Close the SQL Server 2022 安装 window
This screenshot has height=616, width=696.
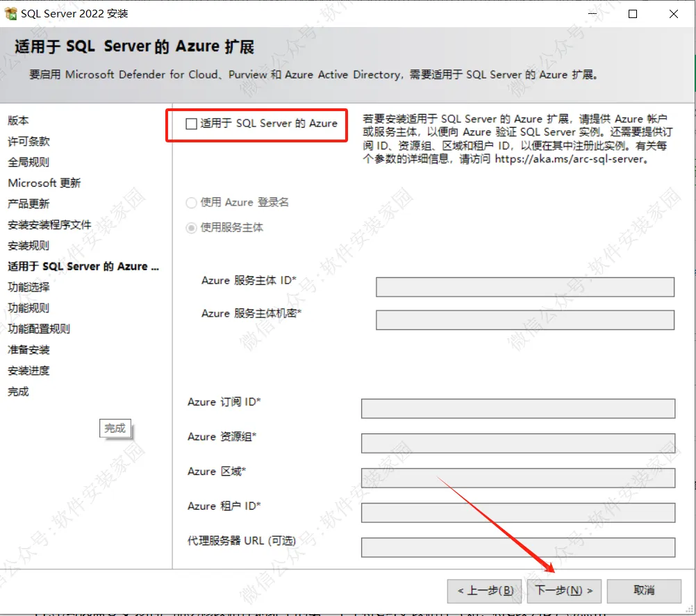(x=673, y=14)
